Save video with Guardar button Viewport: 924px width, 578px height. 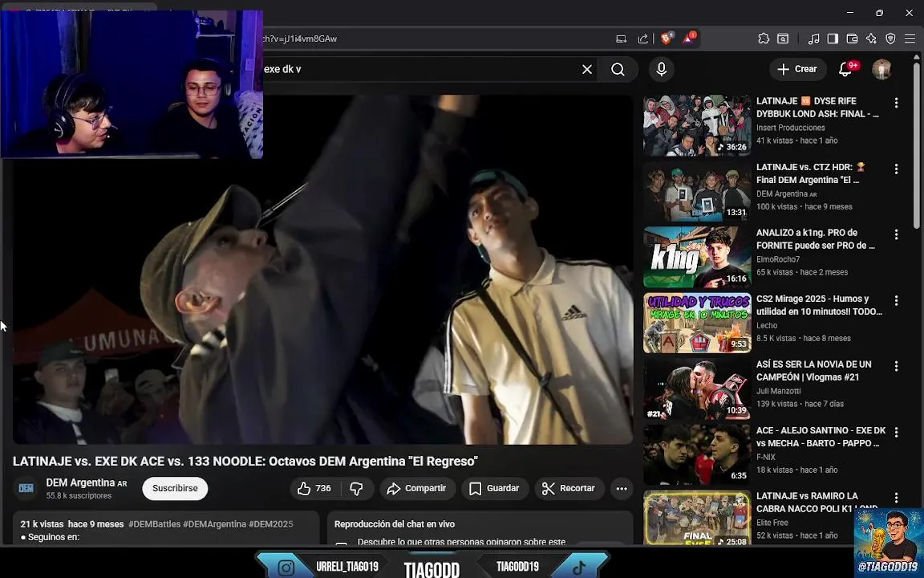click(494, 488)
